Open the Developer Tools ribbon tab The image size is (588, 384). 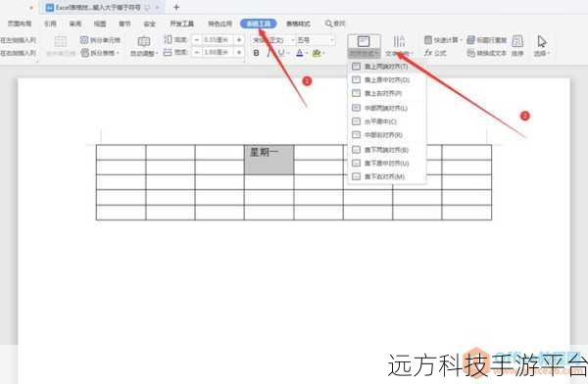[182, 24]
